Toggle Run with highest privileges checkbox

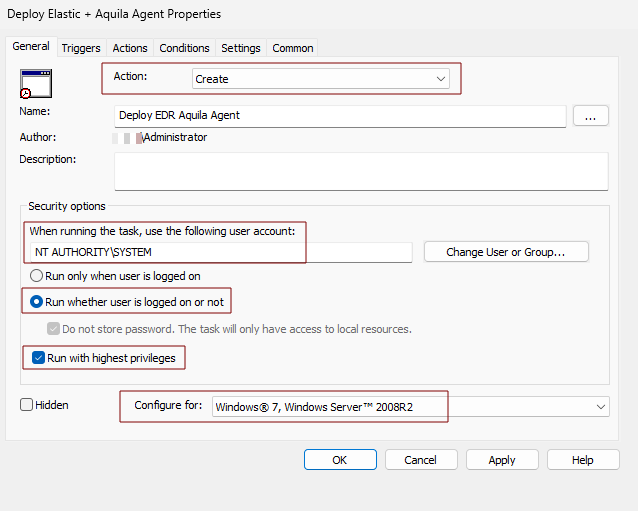37,357
